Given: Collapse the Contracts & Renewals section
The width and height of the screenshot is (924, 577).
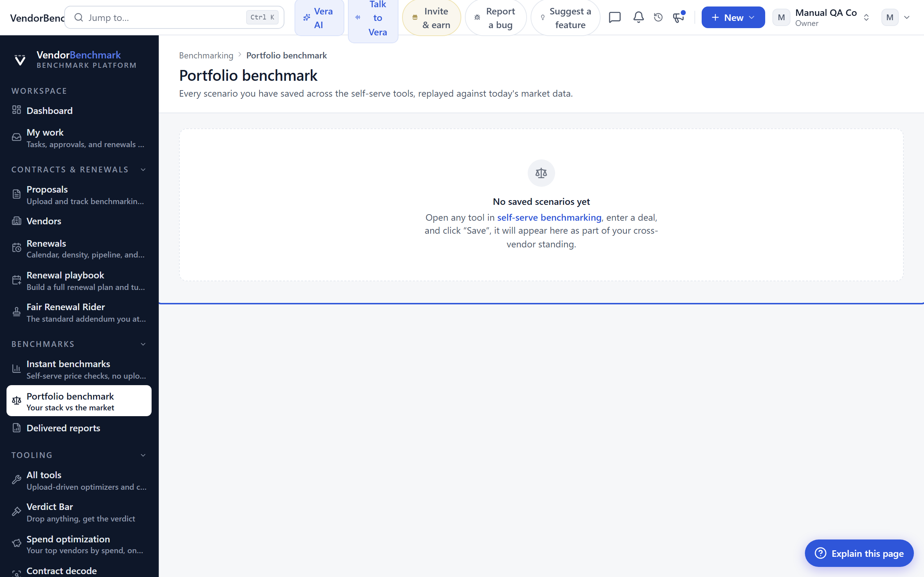Looking at the screenshot, I should click(143, 169).
